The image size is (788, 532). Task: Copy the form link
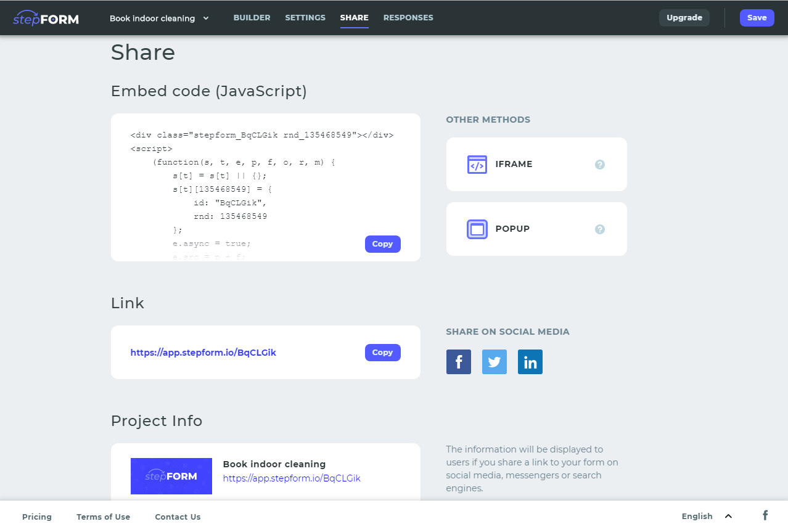tap(382, 353)
